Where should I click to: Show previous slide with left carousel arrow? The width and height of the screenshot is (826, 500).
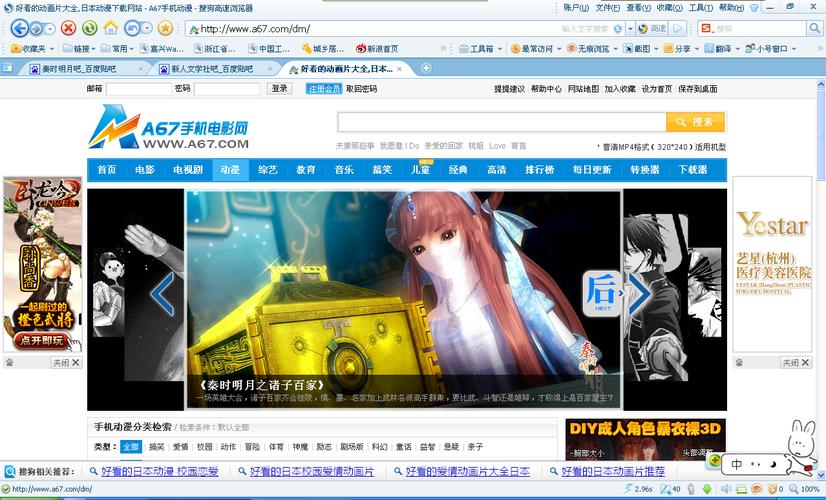tap(162, 293)
